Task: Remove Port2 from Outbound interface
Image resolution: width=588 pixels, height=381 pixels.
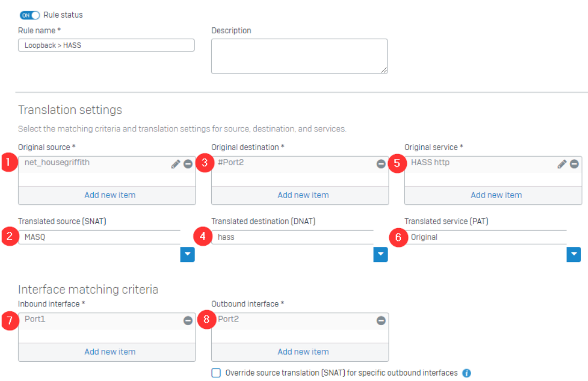Action: 381,320
